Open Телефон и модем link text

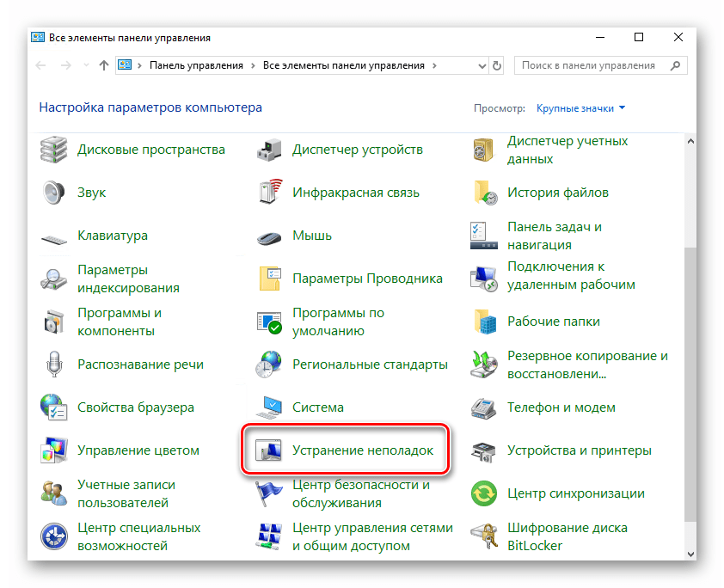561,407
